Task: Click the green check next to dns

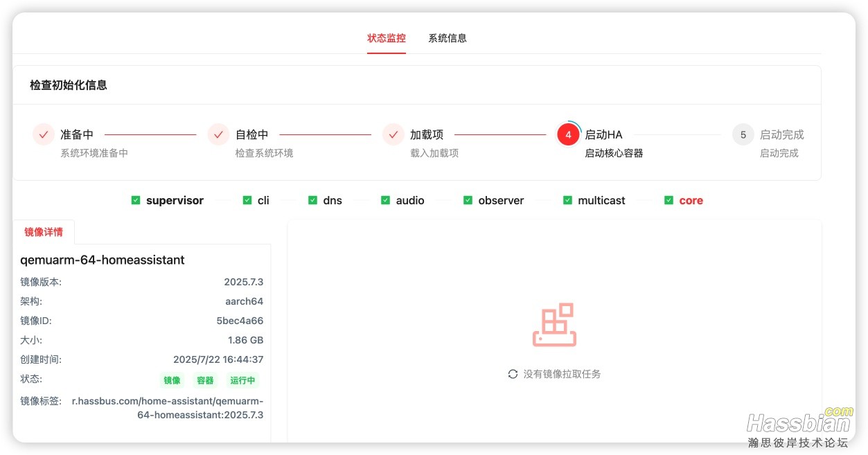Action: tap(312, 200)
